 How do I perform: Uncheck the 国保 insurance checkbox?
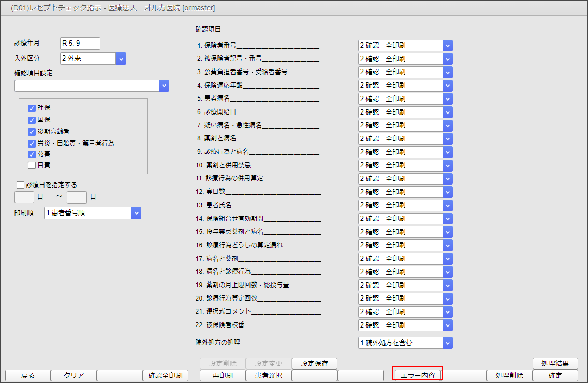click(x=32, y=121)
